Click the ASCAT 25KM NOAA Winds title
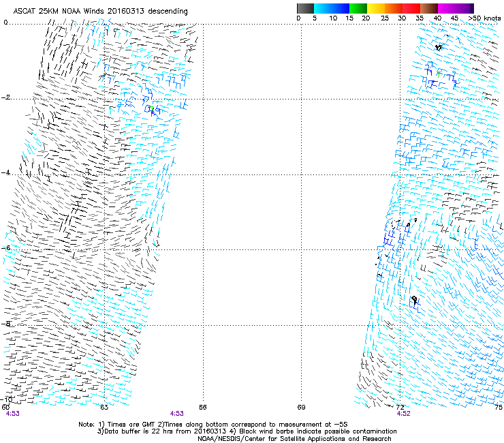 tap(100, 12)
